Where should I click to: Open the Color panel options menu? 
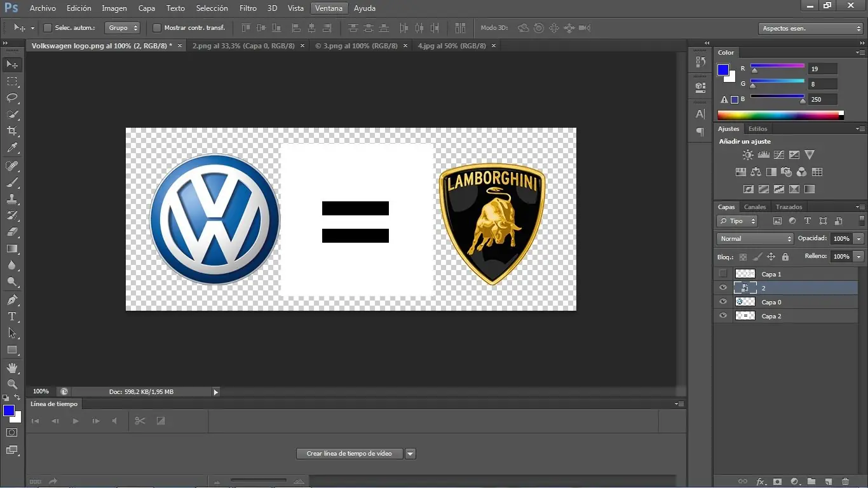(860, 52)
